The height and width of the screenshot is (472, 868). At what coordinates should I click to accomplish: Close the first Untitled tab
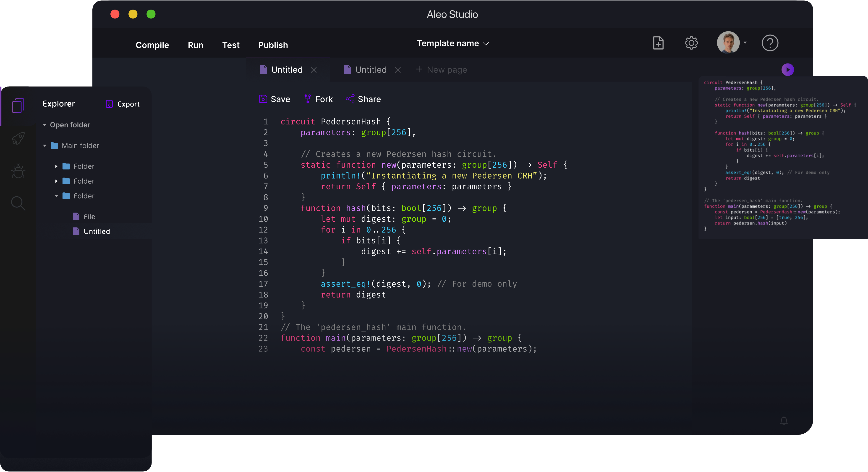click(313, 70)
